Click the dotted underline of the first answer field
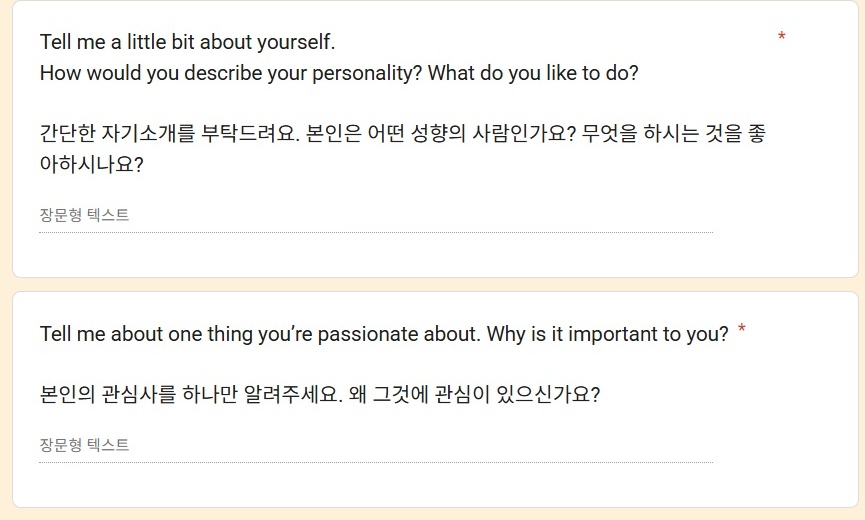Image resolution: width=865 pixels, height=520 pixels. (x=375, y=232)
